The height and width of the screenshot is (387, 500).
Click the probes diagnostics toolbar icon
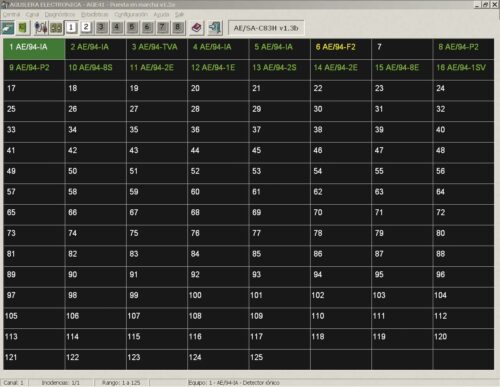pyautogui.click(x=41, y=28)
